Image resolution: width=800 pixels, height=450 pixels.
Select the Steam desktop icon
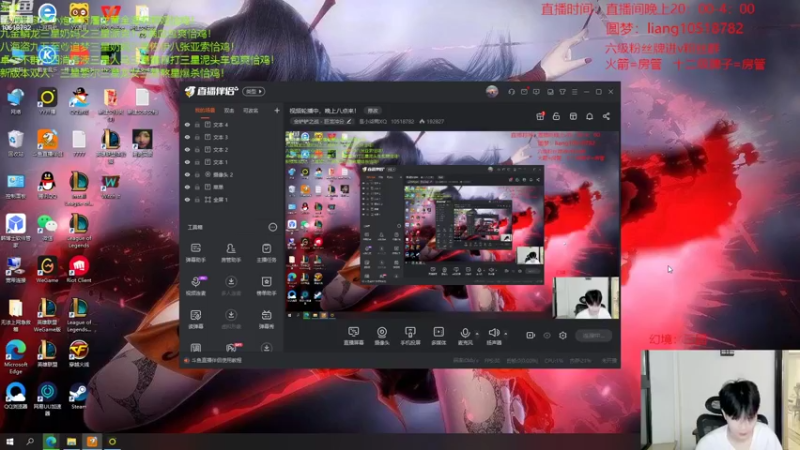tap(78, 397)
